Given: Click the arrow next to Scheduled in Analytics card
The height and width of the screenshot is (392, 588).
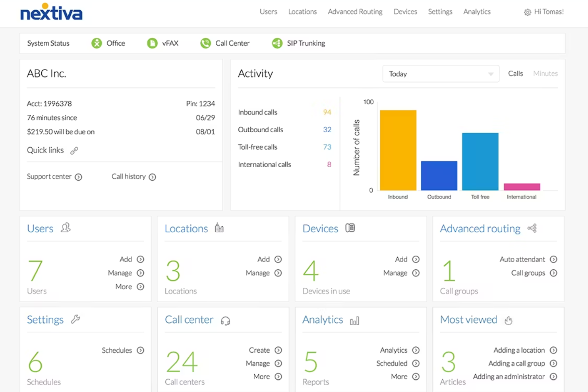Looking at the screenshot, I should click(x=416, y=363).
